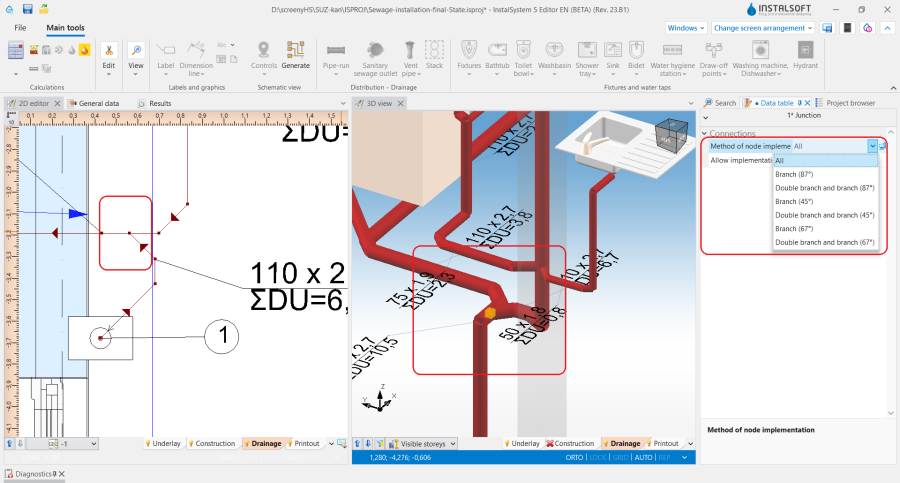This screenshot has width=900, height=483.
Task: Choose Double branch and branch (45°)
Action: [x=825, y=215]
